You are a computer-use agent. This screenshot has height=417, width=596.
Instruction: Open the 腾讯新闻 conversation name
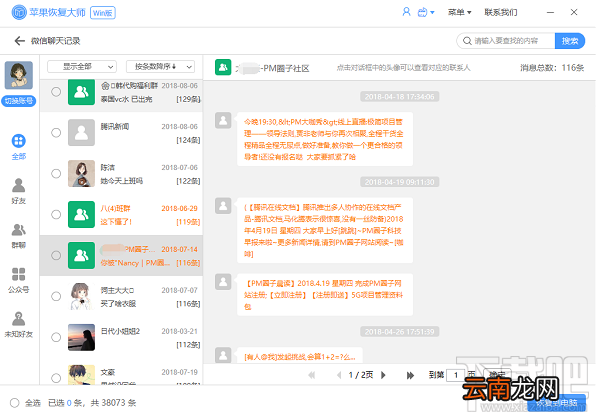pyautogui.click(x=114, y=127)
